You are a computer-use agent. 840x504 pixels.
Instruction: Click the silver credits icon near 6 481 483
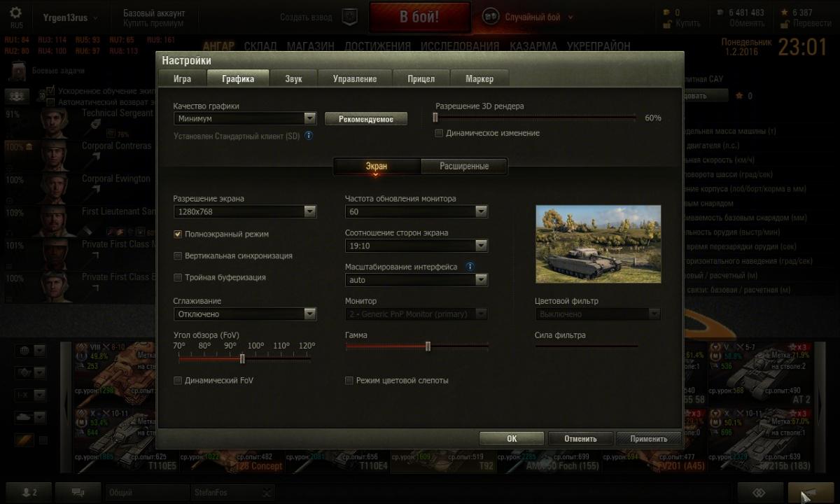pos(720,12)
